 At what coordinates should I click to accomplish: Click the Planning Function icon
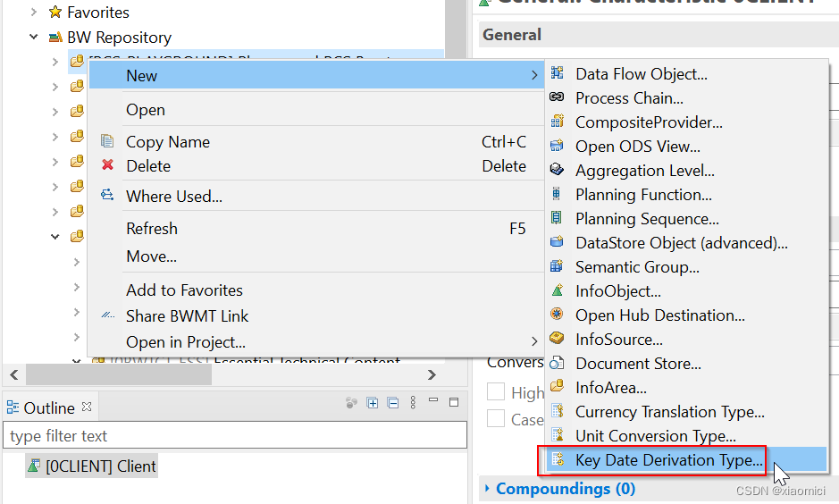click(x=557, y=193)
